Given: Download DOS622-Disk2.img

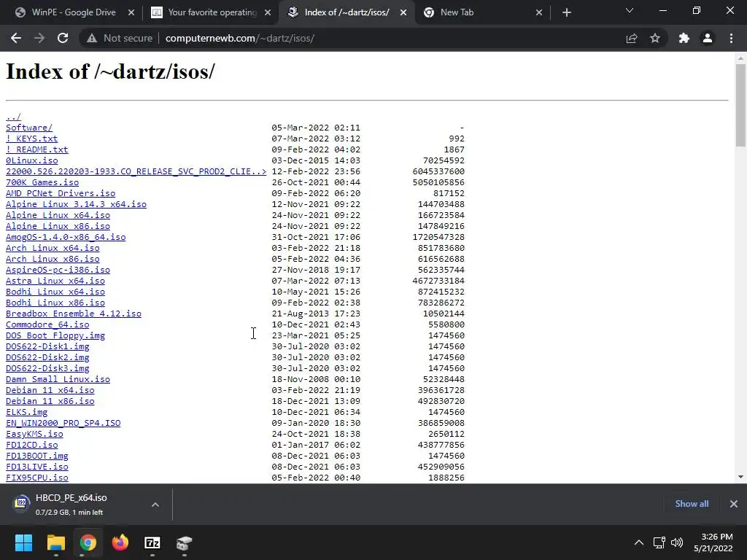Looking at the screenshot, I should pos(47,357).
